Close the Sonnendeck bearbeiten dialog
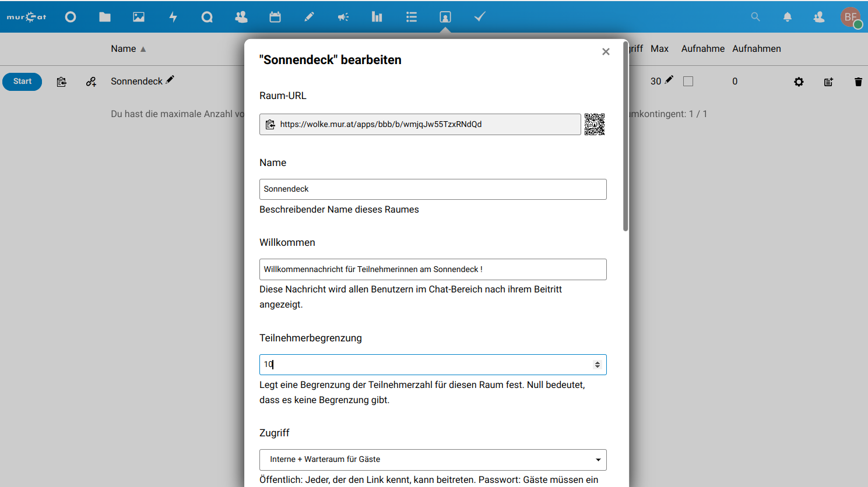Screen dimensions: 868x487 click(x=606, y=52)
